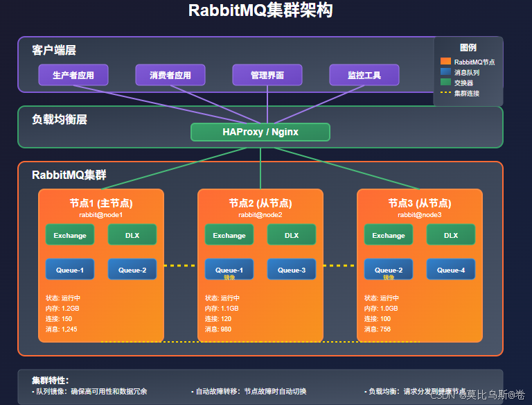Image resolution: width=532 pixels, height=405 pixels.
Task: Click the 集群连接 legend label
Action: click(x=467, y=94)
